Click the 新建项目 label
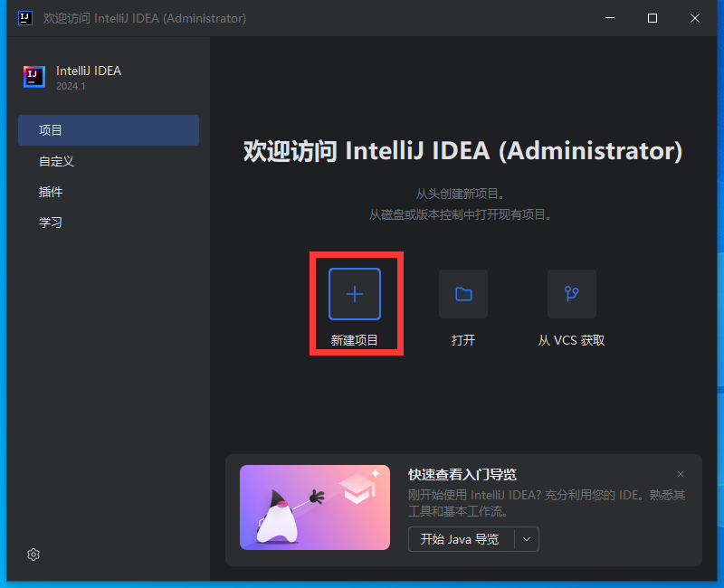The image size is (724, 588). click(354, 340)
